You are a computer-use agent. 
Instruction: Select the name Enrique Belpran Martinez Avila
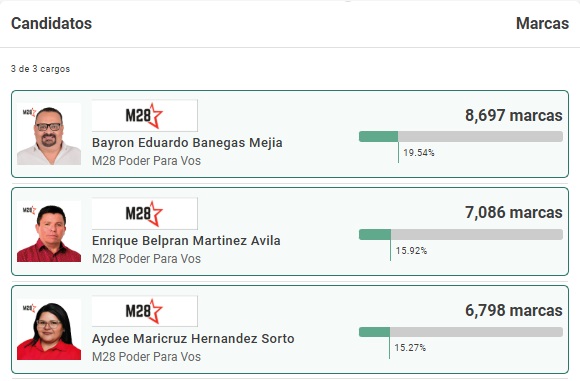tap(186, 241)
